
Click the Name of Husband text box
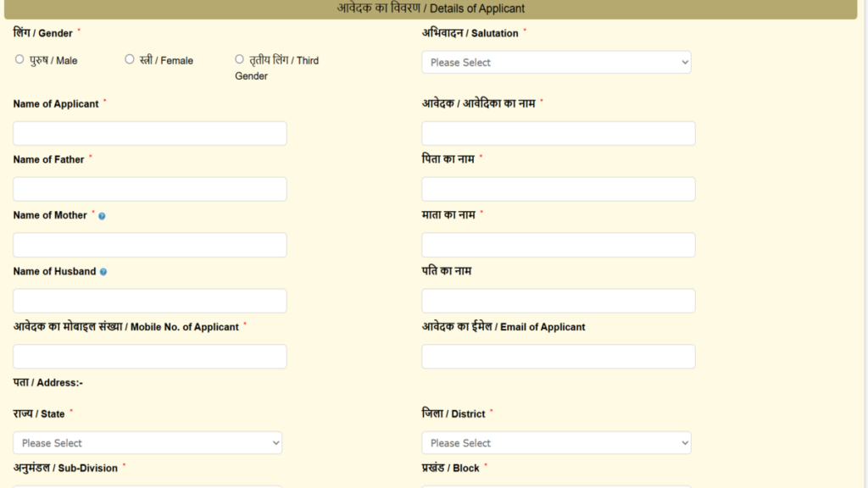[x=150, y=301]
